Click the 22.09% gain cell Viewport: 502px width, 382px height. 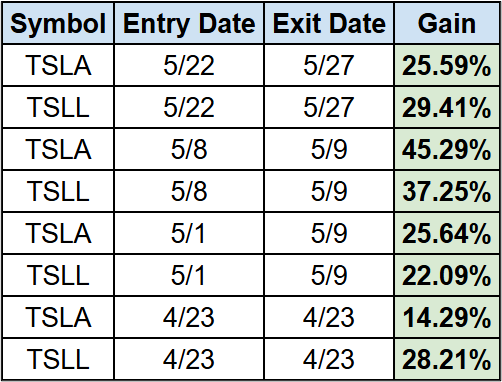pos(447,275)
